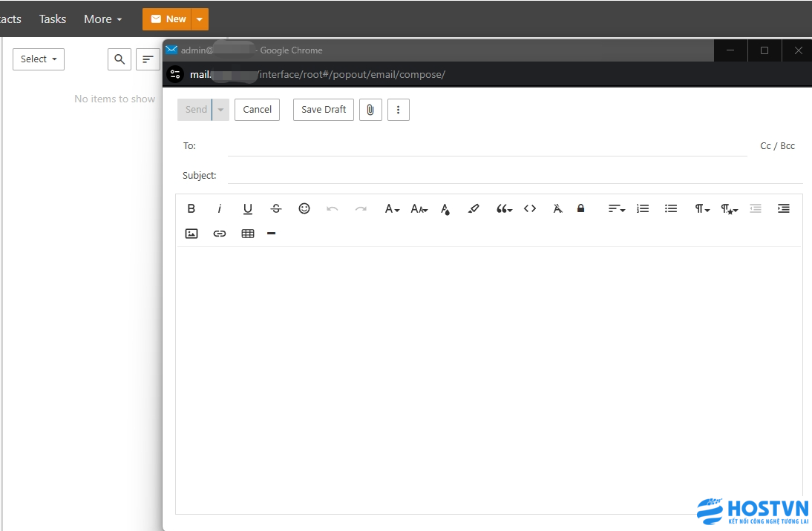
Task: Click the Save Draft button
Action: coord(324,110)
